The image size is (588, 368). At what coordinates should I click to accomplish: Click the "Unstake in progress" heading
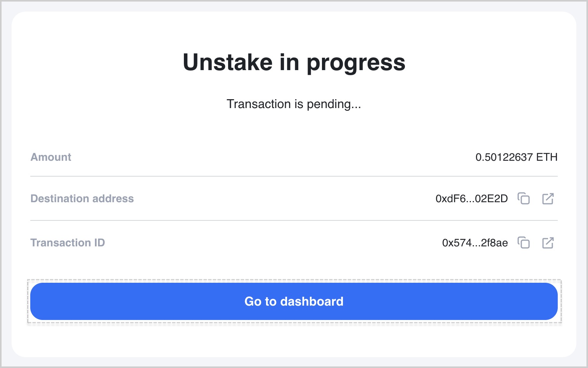pyautogui.click(x=294, y=62)
